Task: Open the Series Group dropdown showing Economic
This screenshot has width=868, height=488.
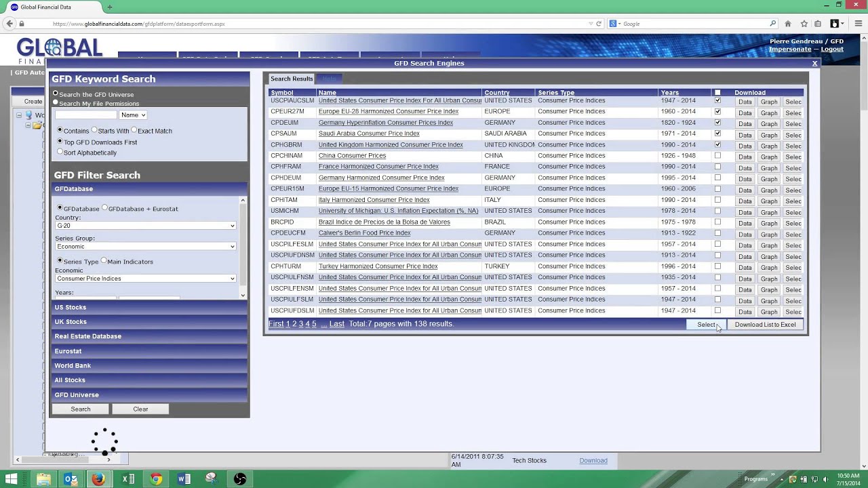Action: [146, 247]
